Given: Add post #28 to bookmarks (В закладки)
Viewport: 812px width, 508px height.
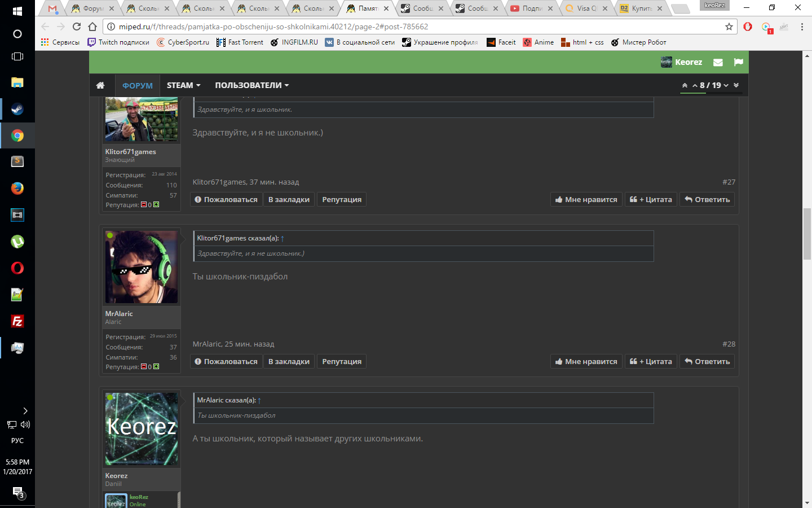Looking at the screenshot, I should [x=289, y=361].
